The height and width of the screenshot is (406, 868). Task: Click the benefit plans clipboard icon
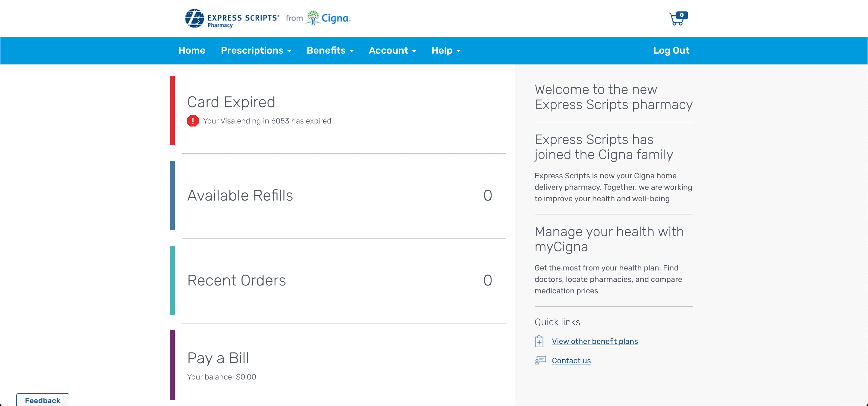(539, 341)
